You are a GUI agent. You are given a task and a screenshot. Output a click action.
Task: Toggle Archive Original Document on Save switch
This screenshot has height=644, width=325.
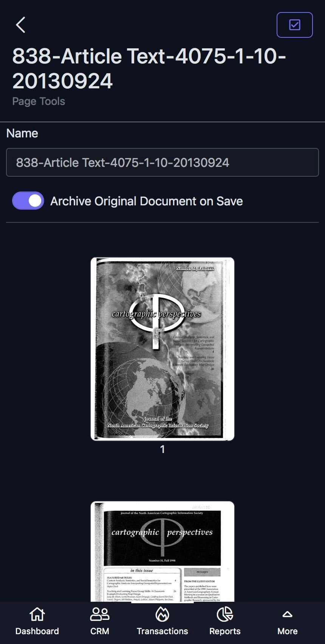pos(28,200)
